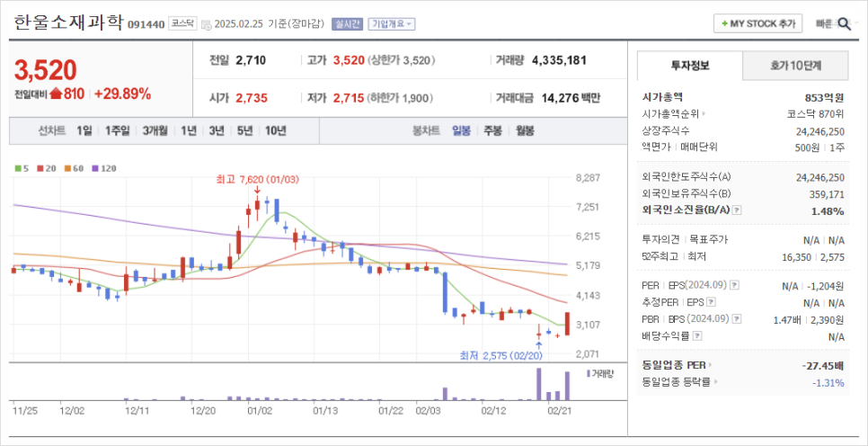Image resolution: width=868 pixels, height=446 pixels.
Task: Click the 상한가 3,520 upper-limit text
Action: [x=402, y=60]
